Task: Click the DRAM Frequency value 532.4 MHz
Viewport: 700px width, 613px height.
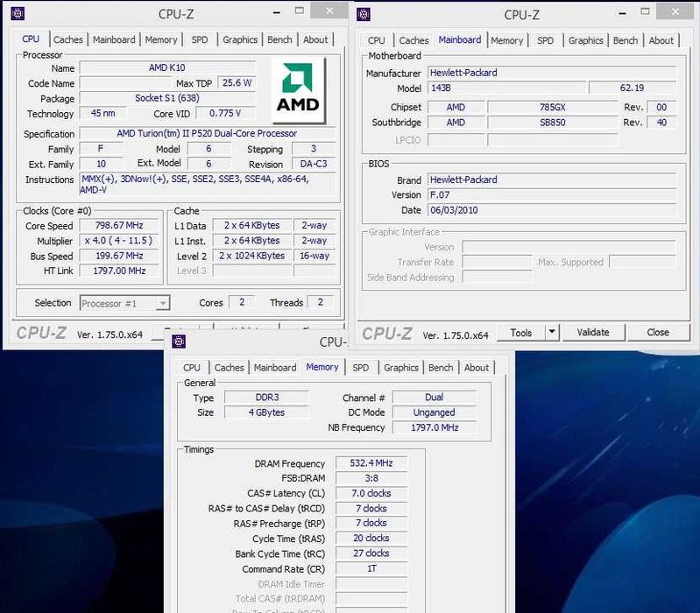Action: (x=371, y=463)
